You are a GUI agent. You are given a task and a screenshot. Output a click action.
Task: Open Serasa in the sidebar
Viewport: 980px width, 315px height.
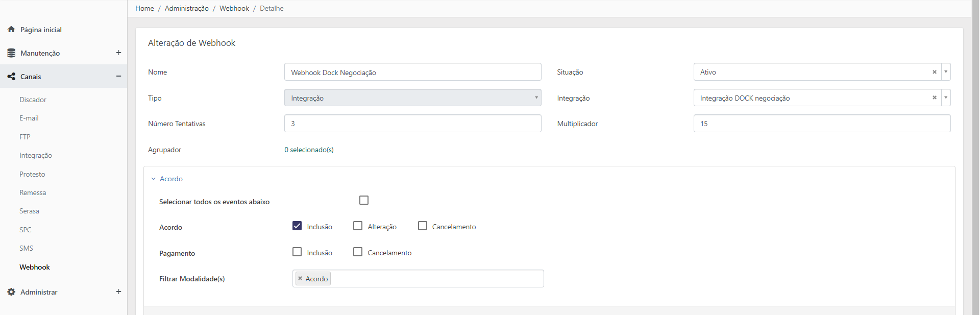pos(29,211)
